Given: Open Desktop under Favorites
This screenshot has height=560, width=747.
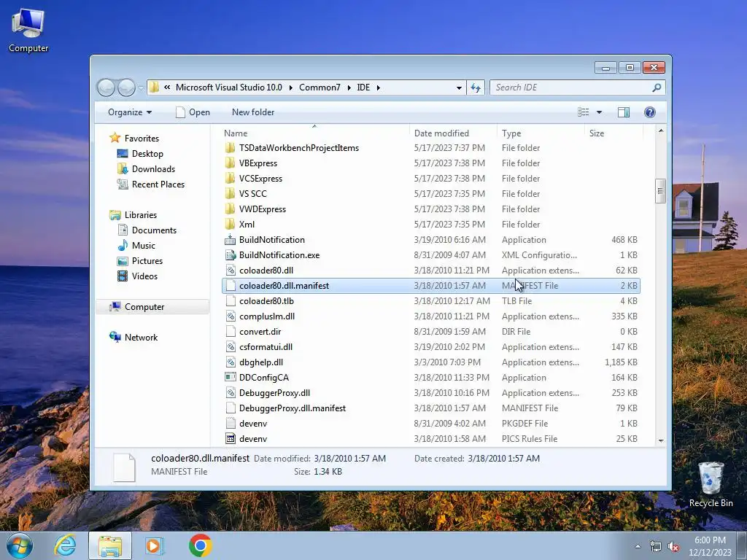Looking at the screenshot, I should (147, 154).
